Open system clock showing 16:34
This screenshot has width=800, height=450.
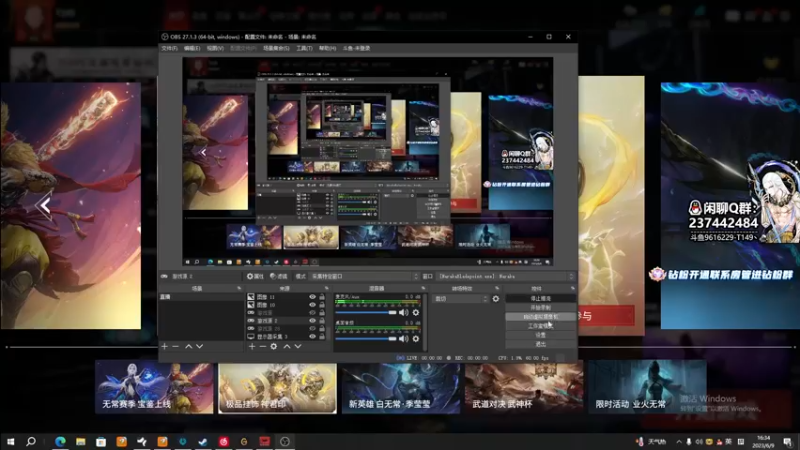(x=763, y=442)
